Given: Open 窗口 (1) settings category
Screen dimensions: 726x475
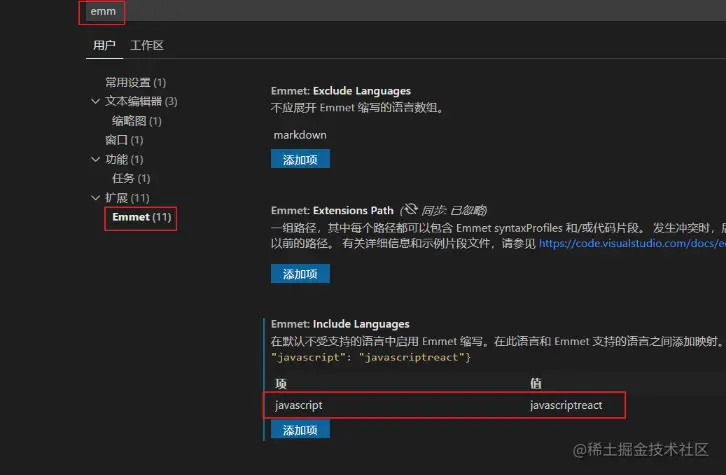Looking at the screenshot, I should tap(124, 140).
